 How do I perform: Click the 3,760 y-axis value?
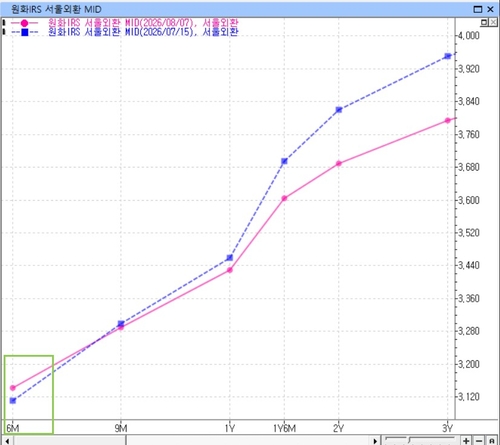coord(469,134)
